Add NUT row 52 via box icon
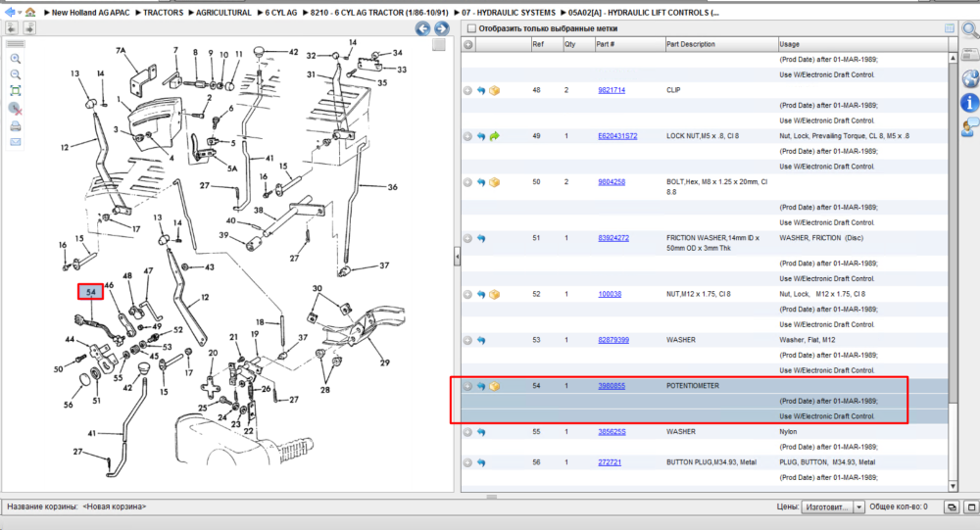Viewport: 980px width, 530px height. pyautogui.click(x=494, y=294)
